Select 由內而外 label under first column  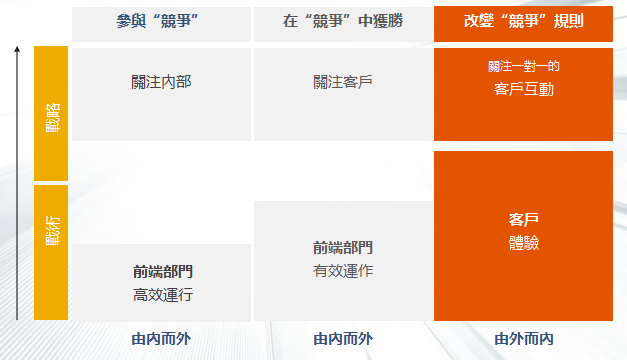coord(161,339)
